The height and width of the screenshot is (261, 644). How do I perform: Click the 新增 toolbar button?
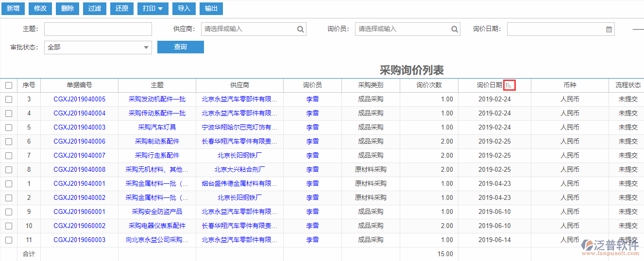13,9
